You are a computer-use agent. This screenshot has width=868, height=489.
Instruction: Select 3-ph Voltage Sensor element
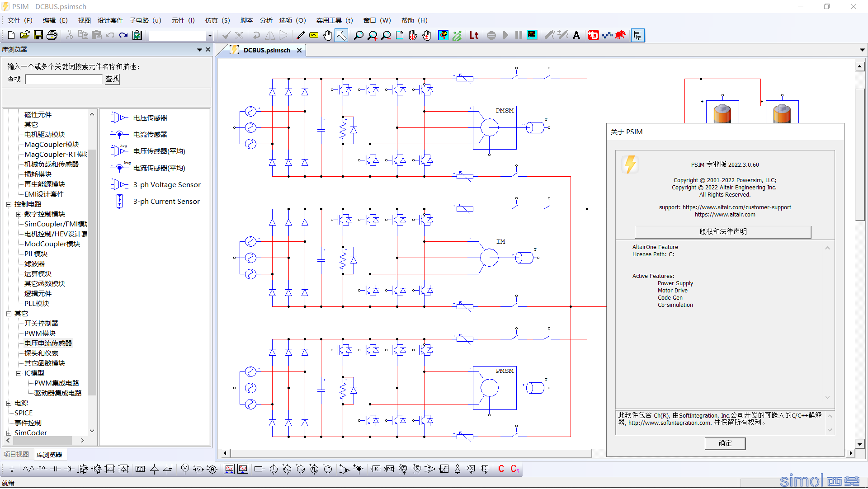[x=156, y=185]
